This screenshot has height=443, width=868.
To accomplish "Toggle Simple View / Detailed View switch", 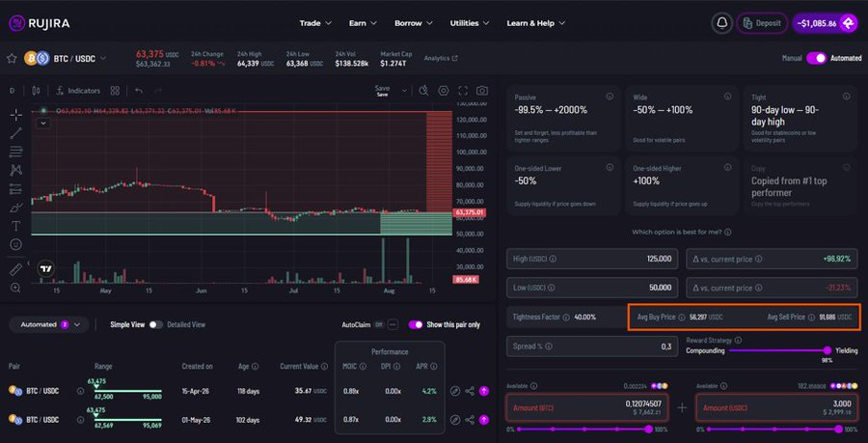I will coord(155,324).
